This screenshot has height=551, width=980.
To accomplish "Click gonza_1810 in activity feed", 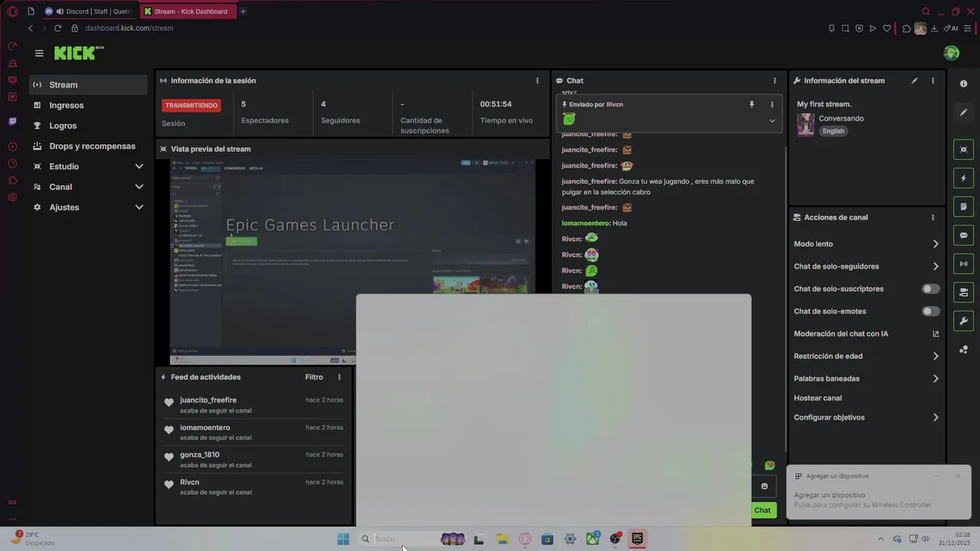I will pos(200,455).
